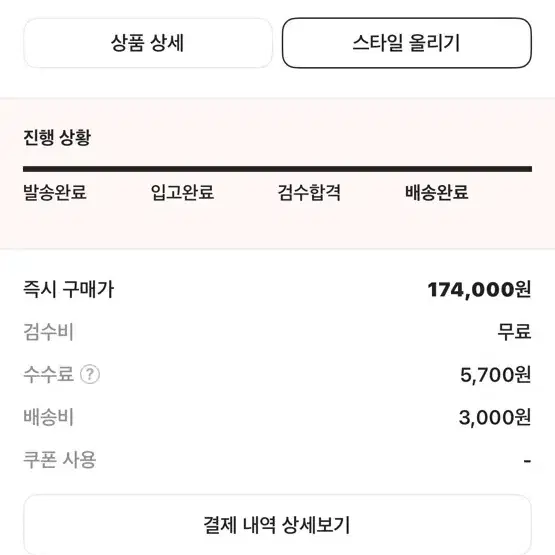The height and width of the screenshot is (555, 555).
Task: Click the 검수비 label
Action: 48,332
